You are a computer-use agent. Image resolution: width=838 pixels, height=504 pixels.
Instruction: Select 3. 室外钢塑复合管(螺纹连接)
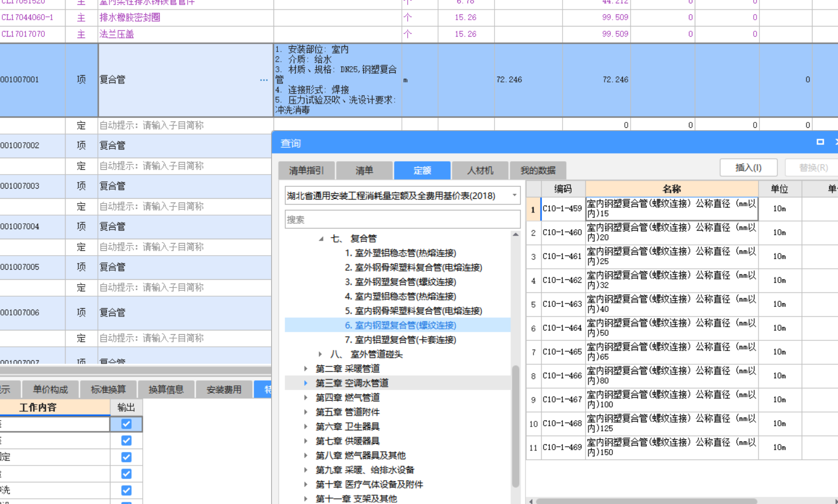(400, 282)
